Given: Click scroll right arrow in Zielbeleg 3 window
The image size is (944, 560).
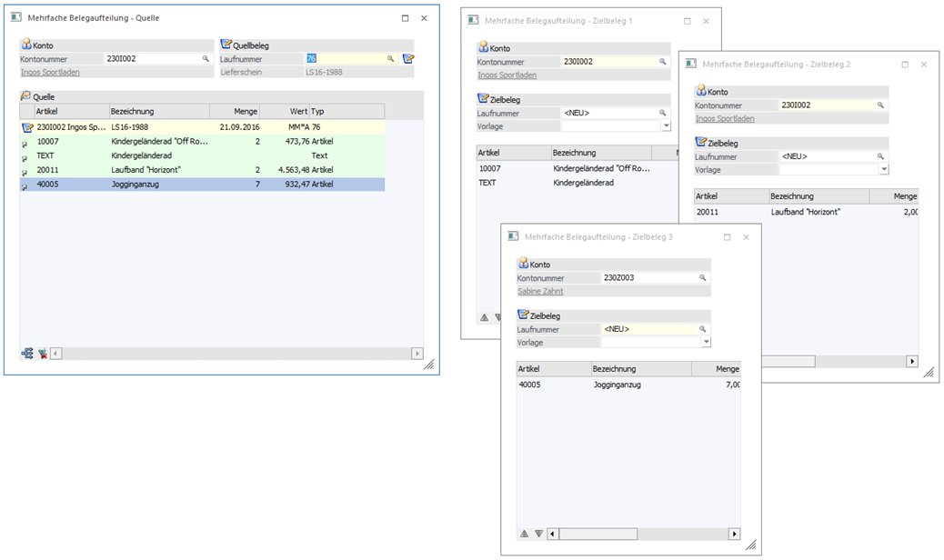Looking at the screenshot, I should (734, 534).
